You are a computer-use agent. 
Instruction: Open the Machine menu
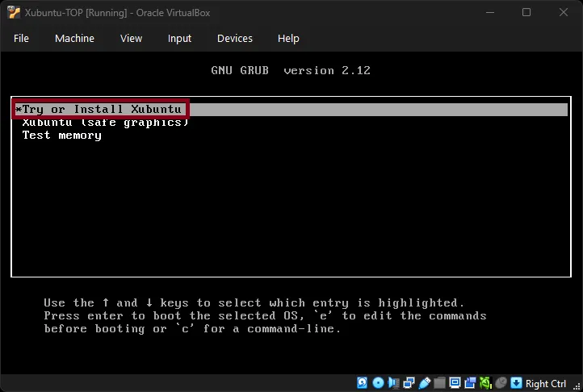tap(75, 38)
